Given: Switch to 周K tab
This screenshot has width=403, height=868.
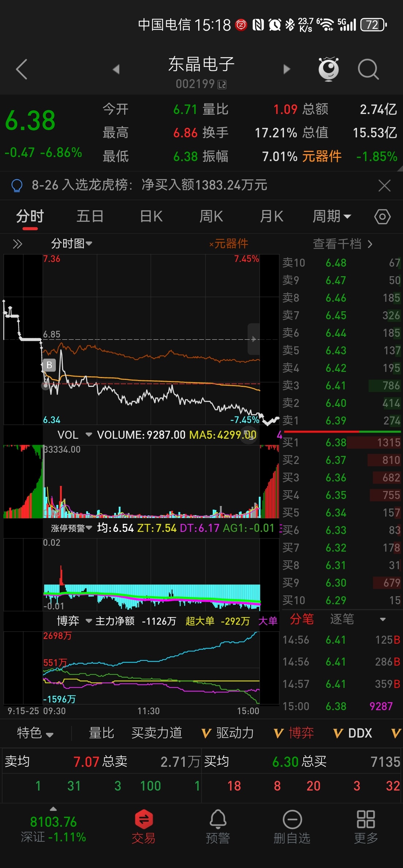Looking at the screenshot, I should pos(211,217).
